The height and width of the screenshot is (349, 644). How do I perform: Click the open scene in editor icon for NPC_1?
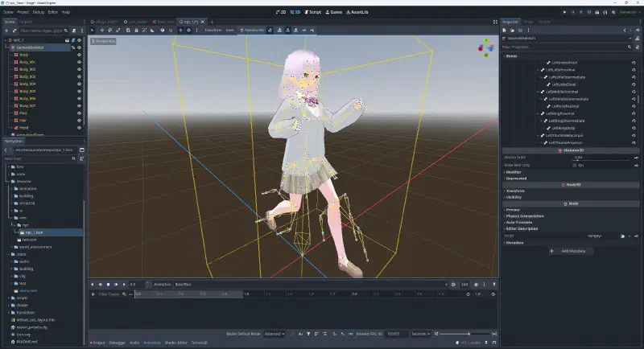tap(67, 40)
